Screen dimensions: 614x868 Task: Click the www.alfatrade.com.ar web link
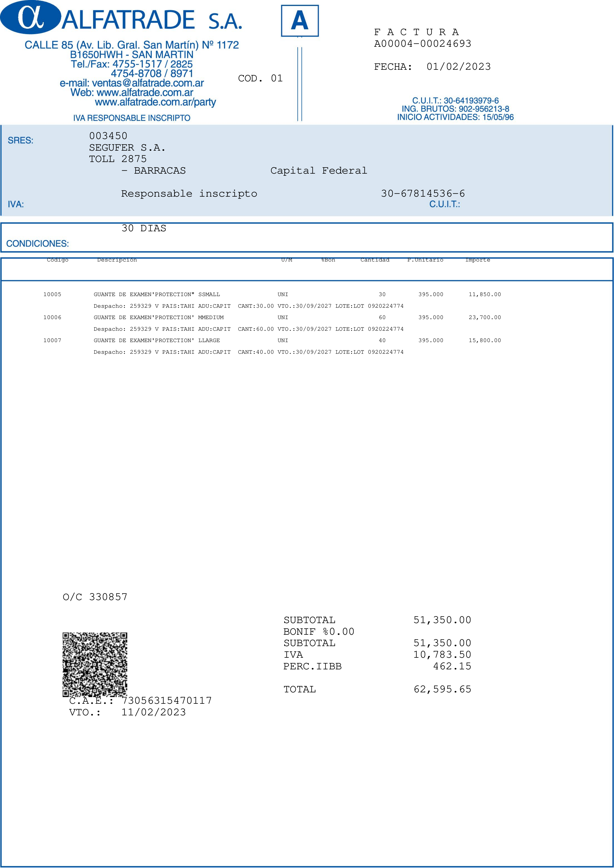tap(145, 93)
